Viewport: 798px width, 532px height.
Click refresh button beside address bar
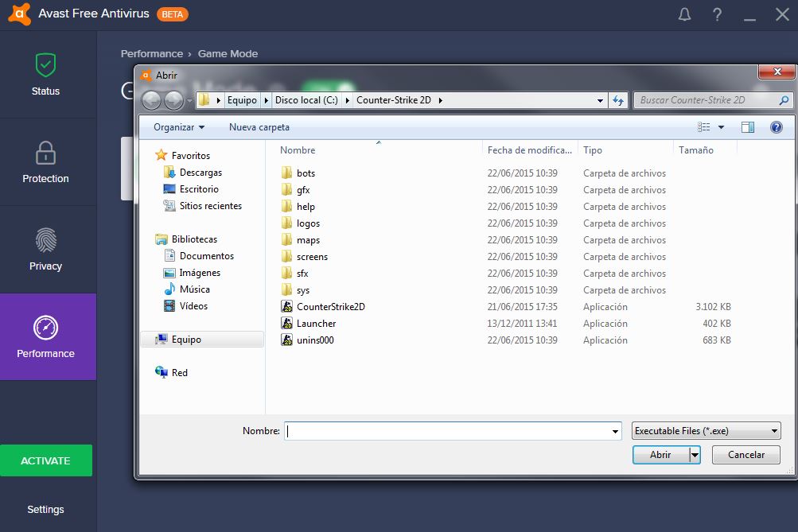click(x=618, y=100)
